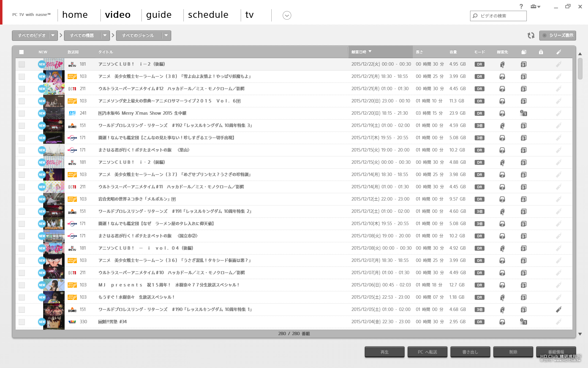Click the PCへ転送 transfer button
The height and width of the screenshot is (368, 588).
(x=428, y=352)
